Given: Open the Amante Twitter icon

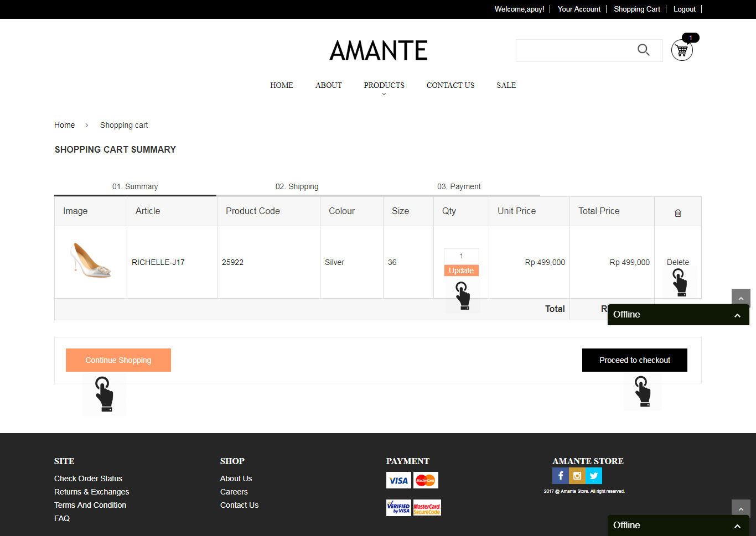Looking at the screenshot, I should click(x=594, y=476).
